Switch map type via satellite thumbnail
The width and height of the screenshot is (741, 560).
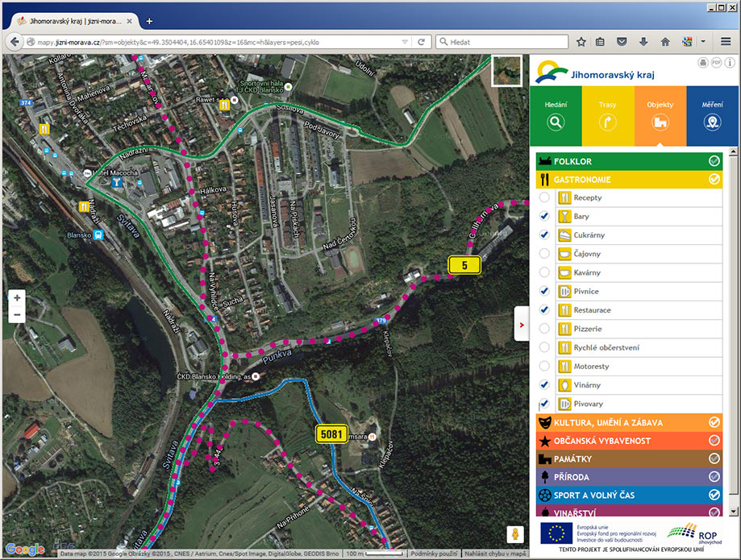(x=506, y=71)
